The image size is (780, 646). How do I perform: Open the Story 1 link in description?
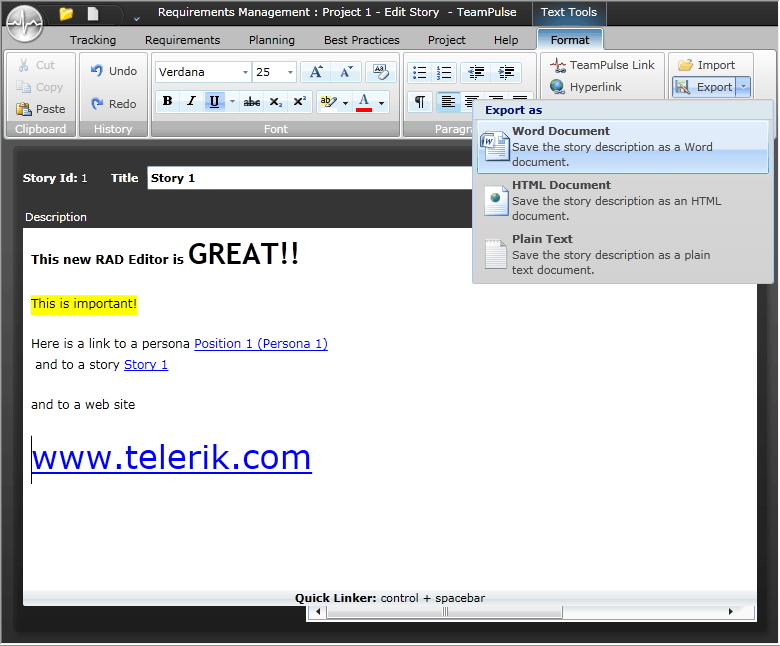click(146, 365)
